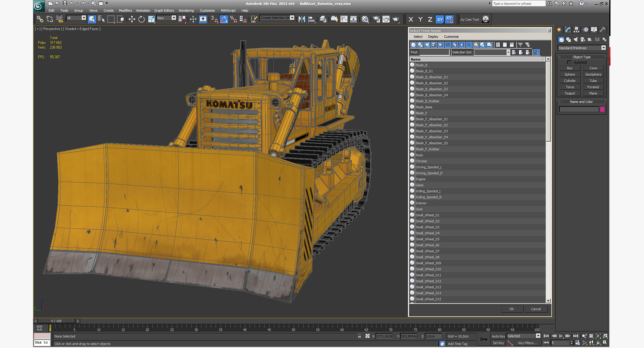Restrict to X axis

click(x=411, y=19)
